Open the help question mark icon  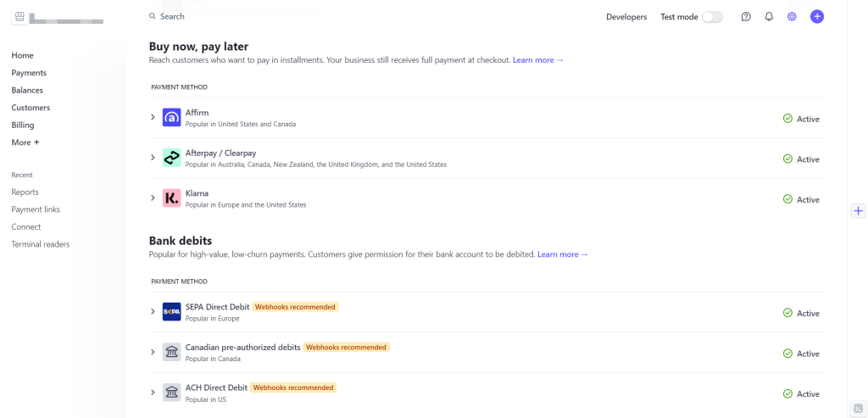tap(746, 17)
